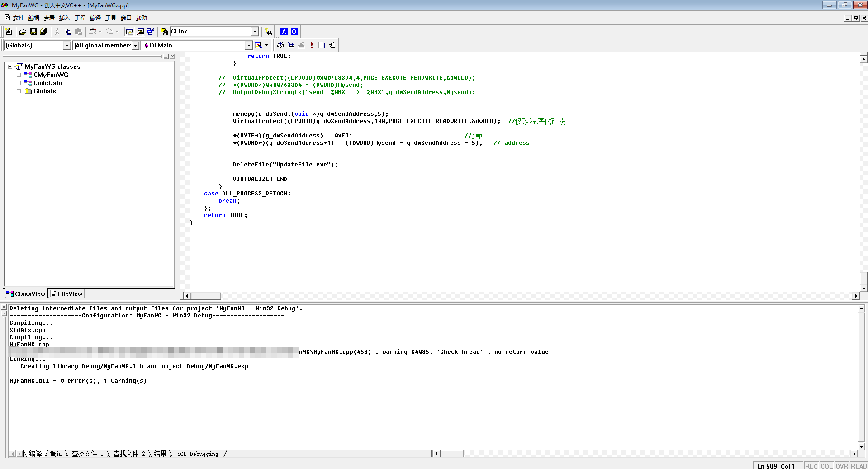Switch to the 查找文件 1 output tab

point(88,454)
